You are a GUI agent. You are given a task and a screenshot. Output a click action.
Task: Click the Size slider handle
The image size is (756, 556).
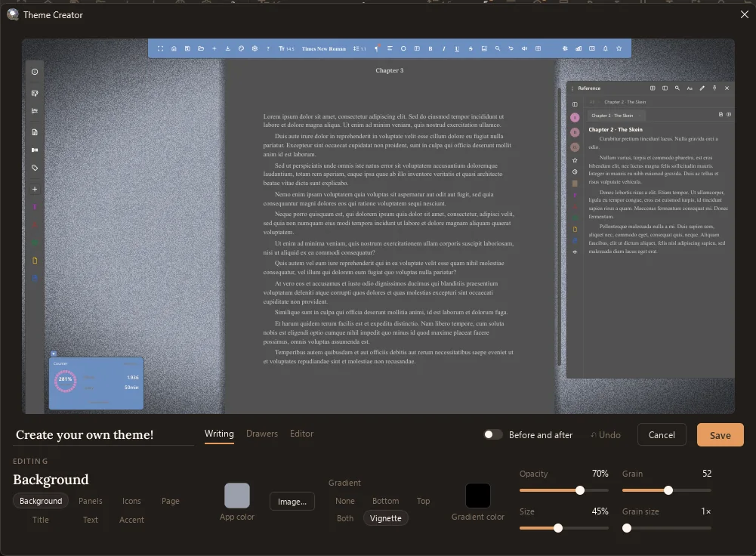click(558, 528)
